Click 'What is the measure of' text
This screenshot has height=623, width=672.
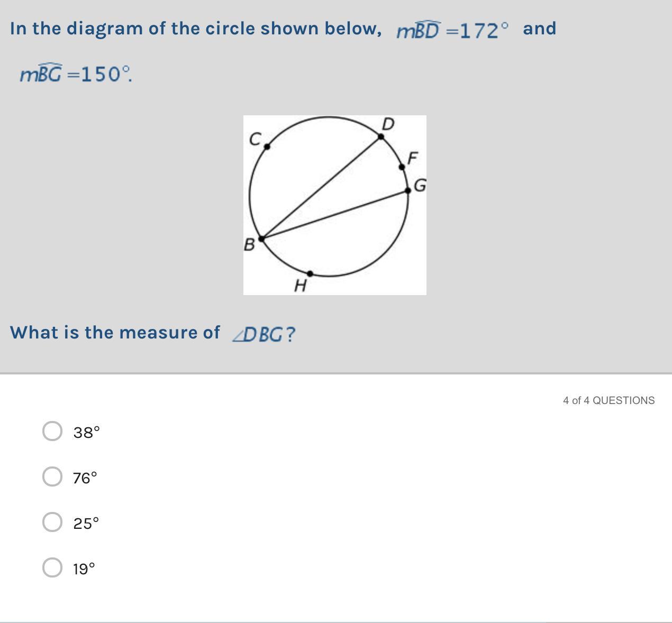tap(115, 332)
